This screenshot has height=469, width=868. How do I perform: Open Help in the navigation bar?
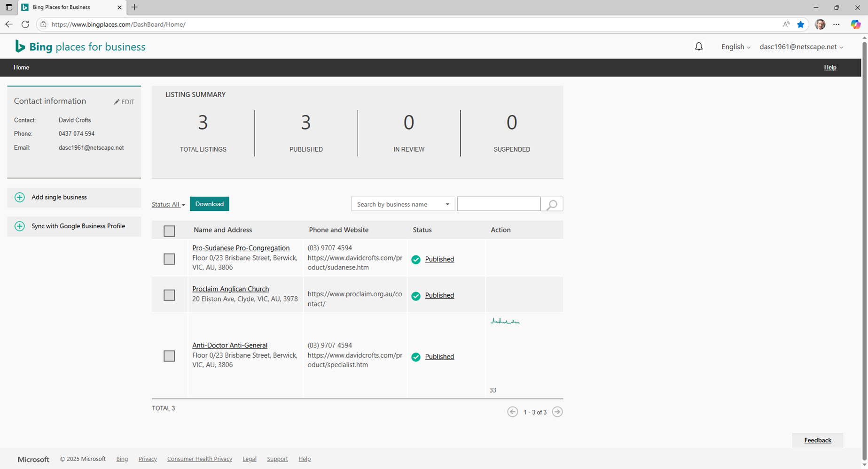click(x=830, y=68)
